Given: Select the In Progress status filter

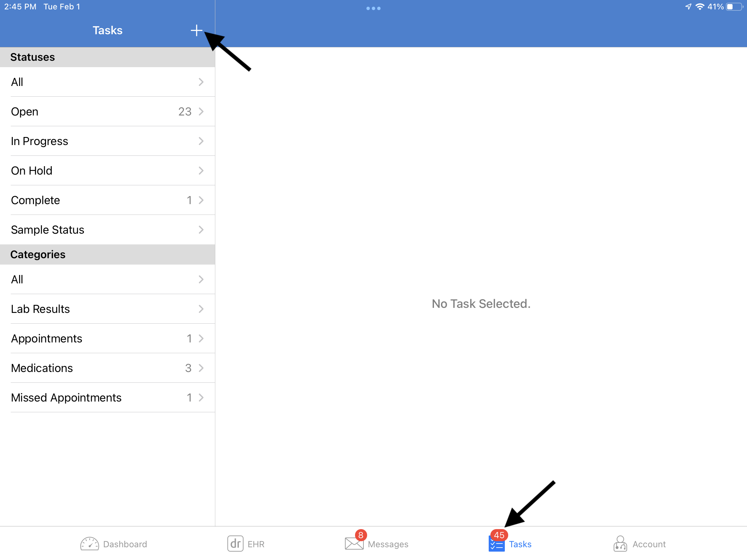Looking at the screenshot, I should click(x=107, y=141).
